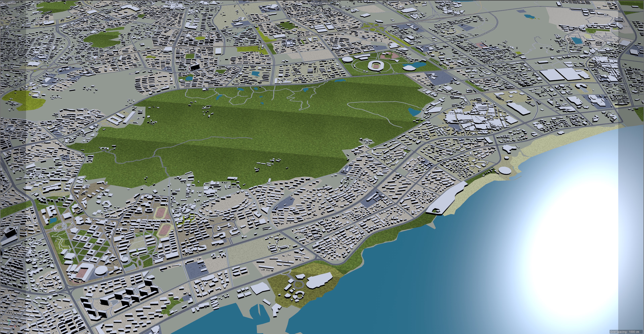Click the camera icon beside Default Camera
Viewport: 644px width, 334px height.
332,3
